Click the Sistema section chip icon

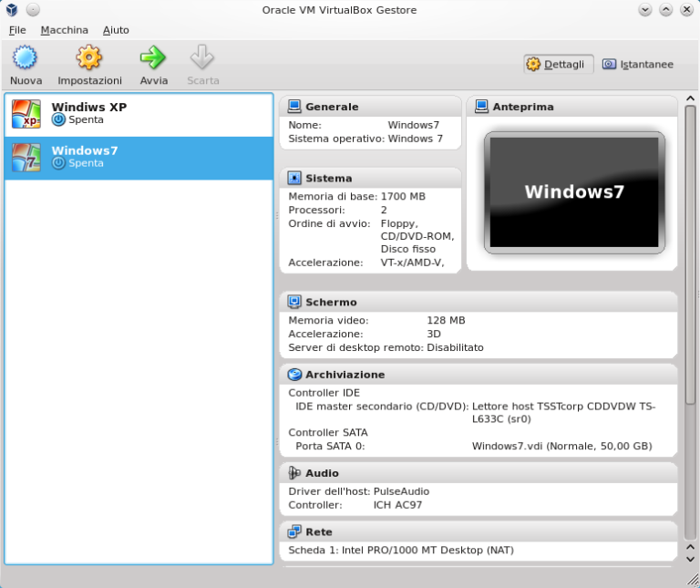[294, 178]
